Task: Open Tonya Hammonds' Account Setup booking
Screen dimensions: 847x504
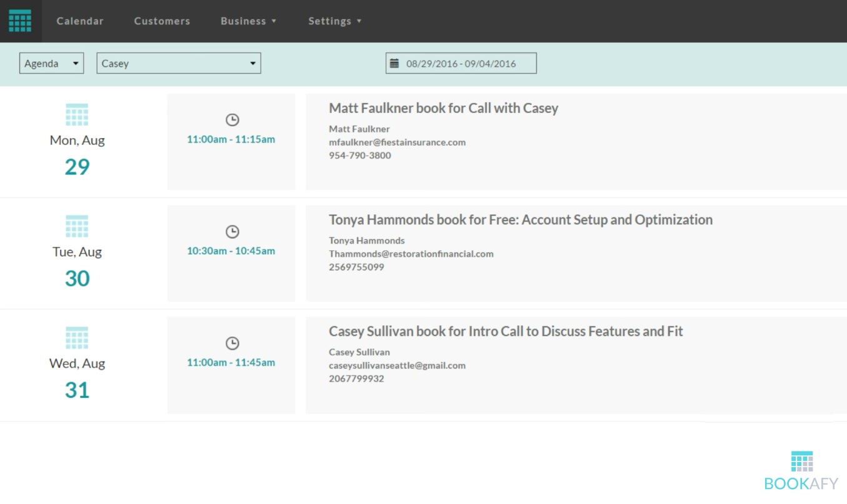Action: 520,220
